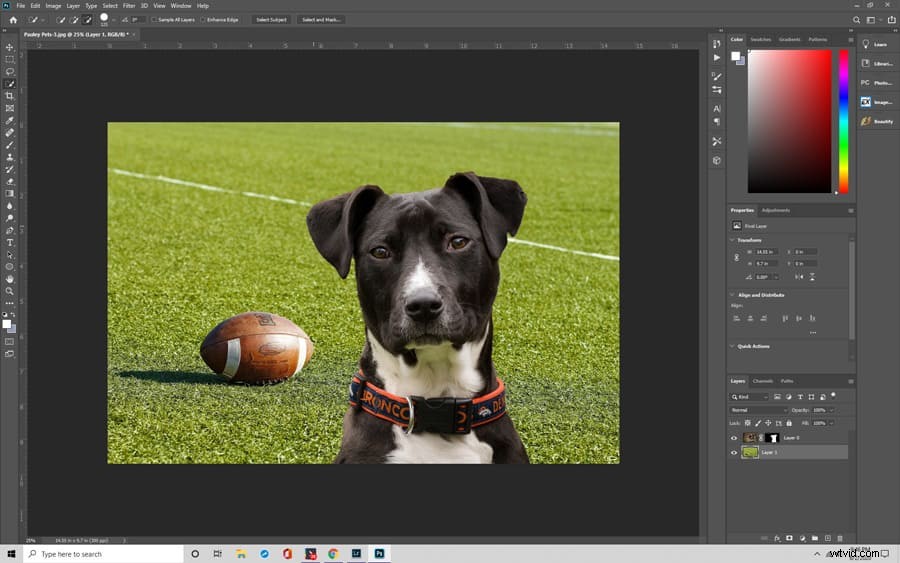Screen dimensions: 900x563
Task: Click foreground color swatch in toolbox
Action: pyautogui.click(x=7, y=324)
